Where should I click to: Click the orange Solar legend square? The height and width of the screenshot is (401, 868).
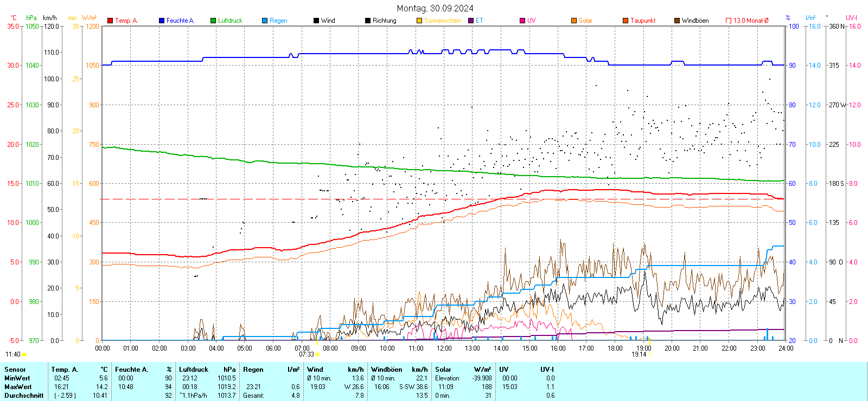click(x=574, y=21)
